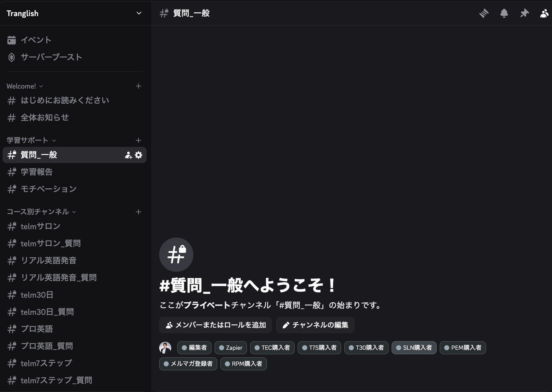
Task: Click 質問_一般 channel title in header
Action: click(191, 13)
